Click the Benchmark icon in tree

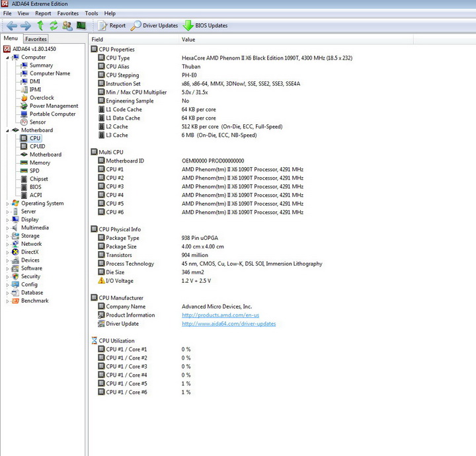(15, 301)
